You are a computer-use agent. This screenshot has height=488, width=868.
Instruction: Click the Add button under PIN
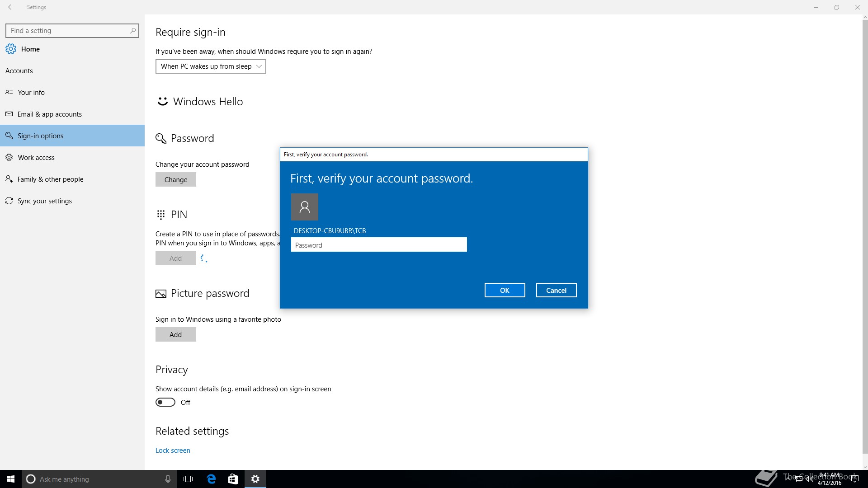tap(176, 258)
